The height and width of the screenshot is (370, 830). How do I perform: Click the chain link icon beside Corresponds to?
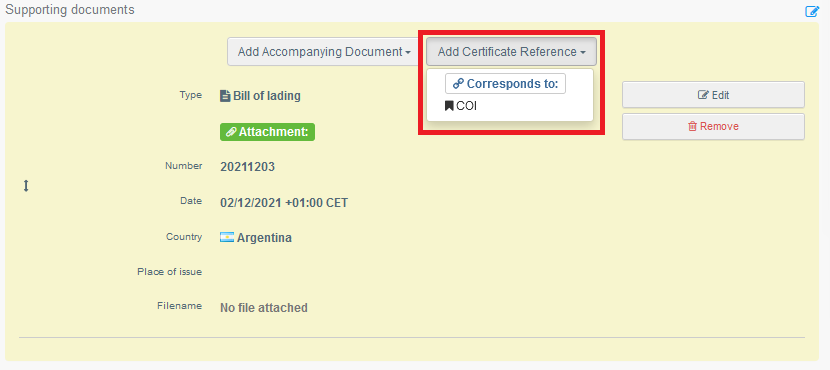click(x=458, y=84)
